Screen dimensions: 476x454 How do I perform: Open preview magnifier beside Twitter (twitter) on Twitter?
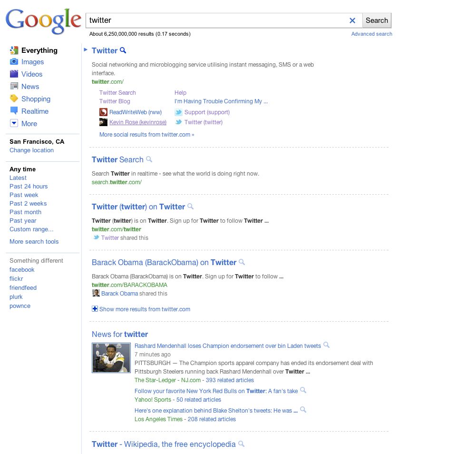pyautogui.click(x=190, y=207)
